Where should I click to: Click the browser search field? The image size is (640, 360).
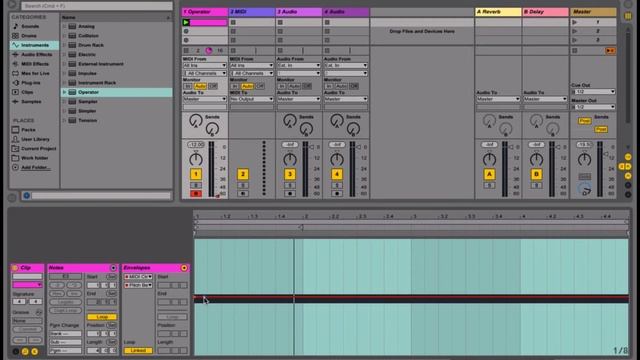pos(97,6)
